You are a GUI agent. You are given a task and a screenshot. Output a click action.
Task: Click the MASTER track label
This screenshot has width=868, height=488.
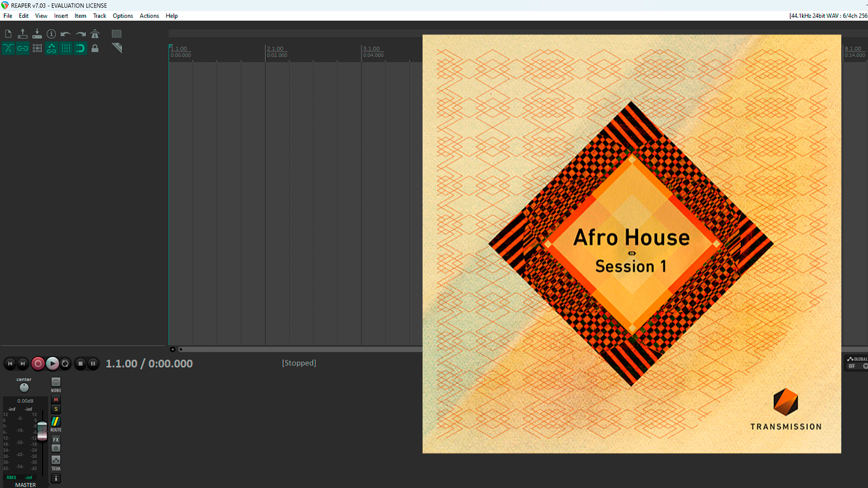25,485
